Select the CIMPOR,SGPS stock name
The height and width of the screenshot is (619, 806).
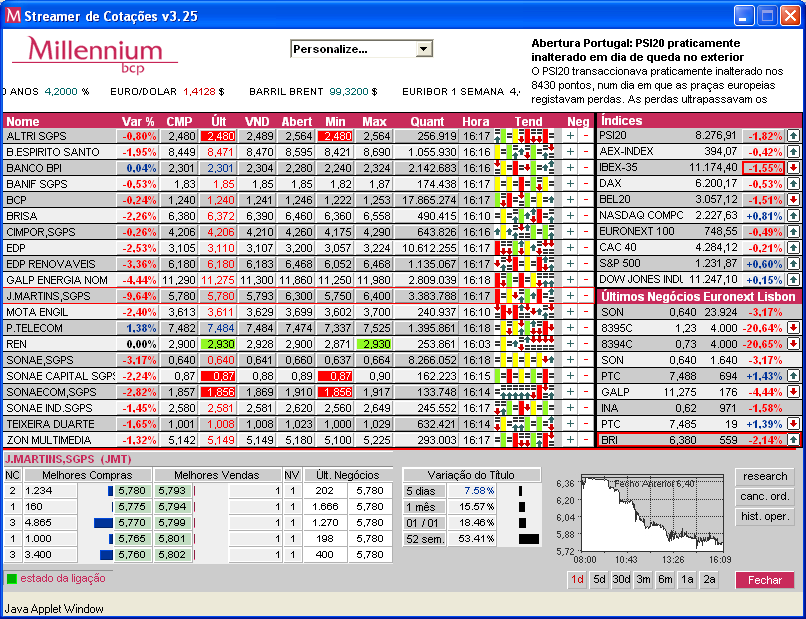pyautogui.click(x=41, y=232)
